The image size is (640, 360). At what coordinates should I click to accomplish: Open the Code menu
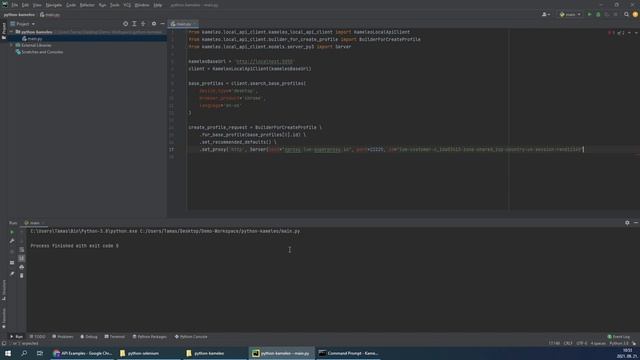[x=71, y=5]
